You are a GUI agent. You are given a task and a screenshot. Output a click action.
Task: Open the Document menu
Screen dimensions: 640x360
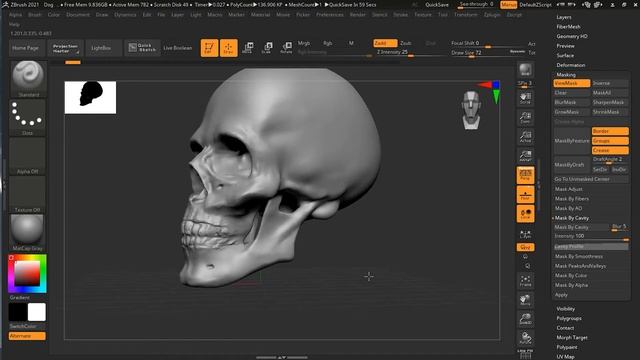point(78,15)
